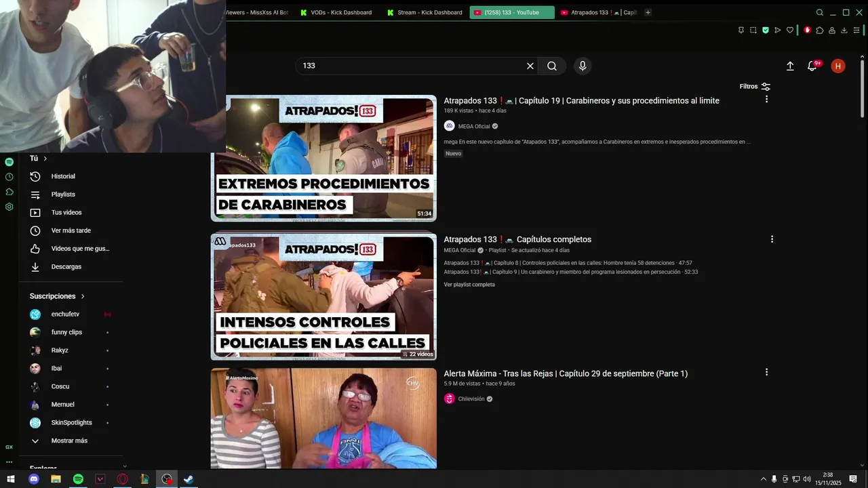Open funny clips subscription channel
Image resolution: width=868 pixels, height=488 pixels.
pyautogui.click(x=71, y=332)
